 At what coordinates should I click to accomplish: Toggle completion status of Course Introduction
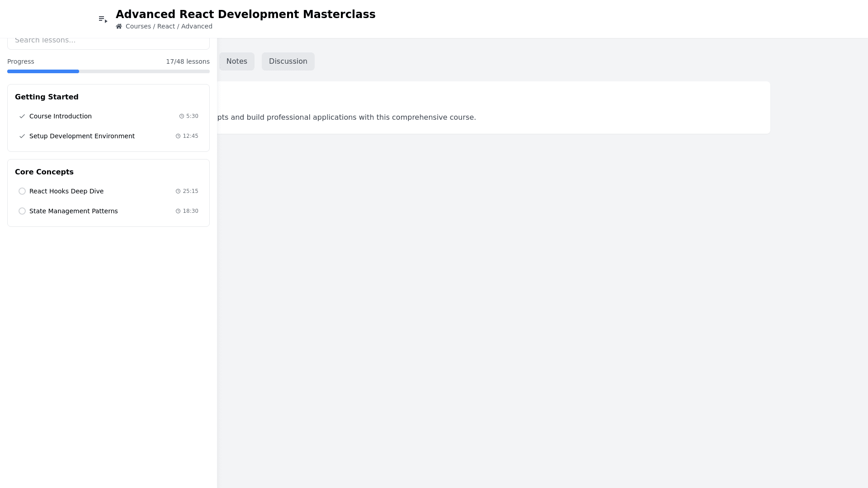pyautogui.click(x=22, y=116)
